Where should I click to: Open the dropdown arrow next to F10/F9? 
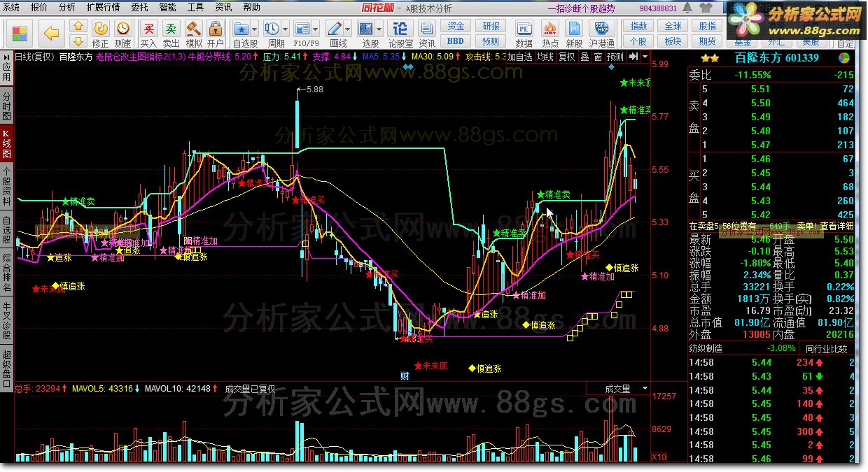(x=316, y=29)
